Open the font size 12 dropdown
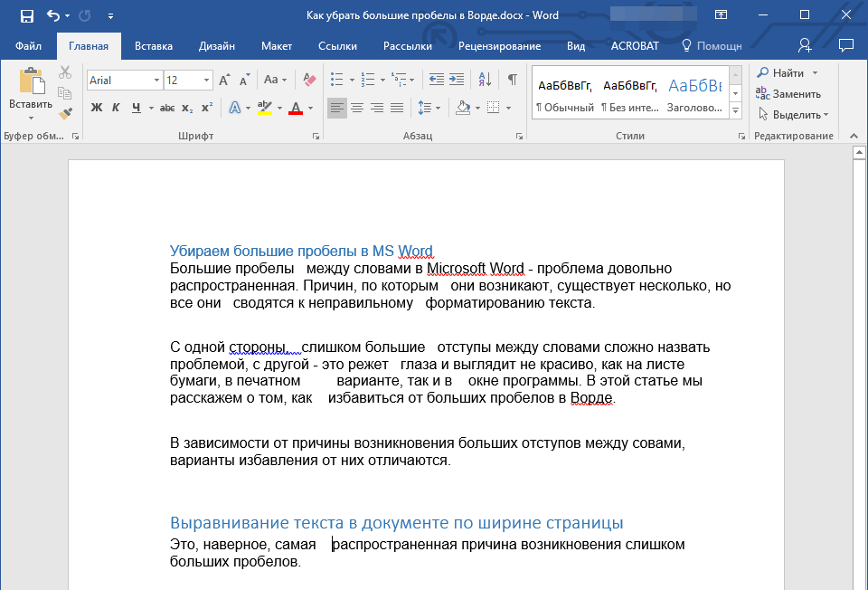The width and height of the screenshot is (868, 590). 207,81
